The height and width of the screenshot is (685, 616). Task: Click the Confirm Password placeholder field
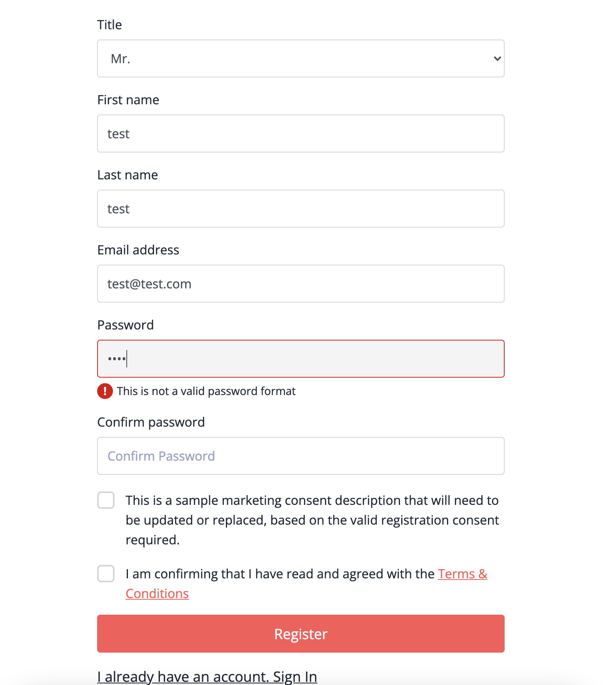click(301, 456)
